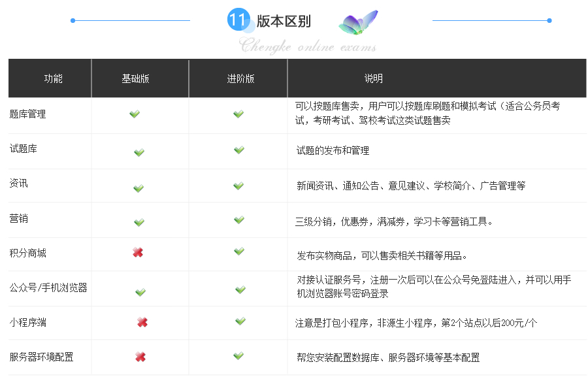This screenshot has height=392, width=588.
Task: Click the red X for 小程序端 basic edition
Action: (142, 322)
